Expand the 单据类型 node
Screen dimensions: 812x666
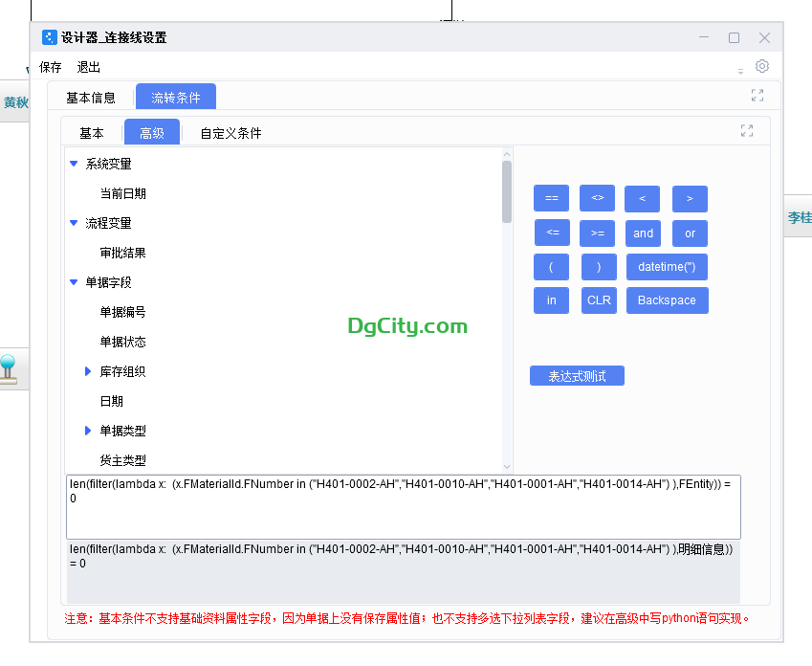pos(88,431)
